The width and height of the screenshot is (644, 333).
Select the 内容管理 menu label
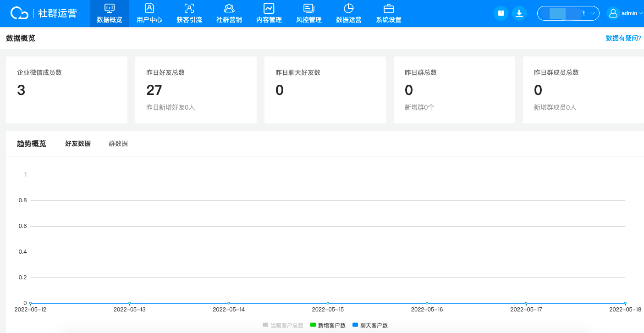(269, 20)
